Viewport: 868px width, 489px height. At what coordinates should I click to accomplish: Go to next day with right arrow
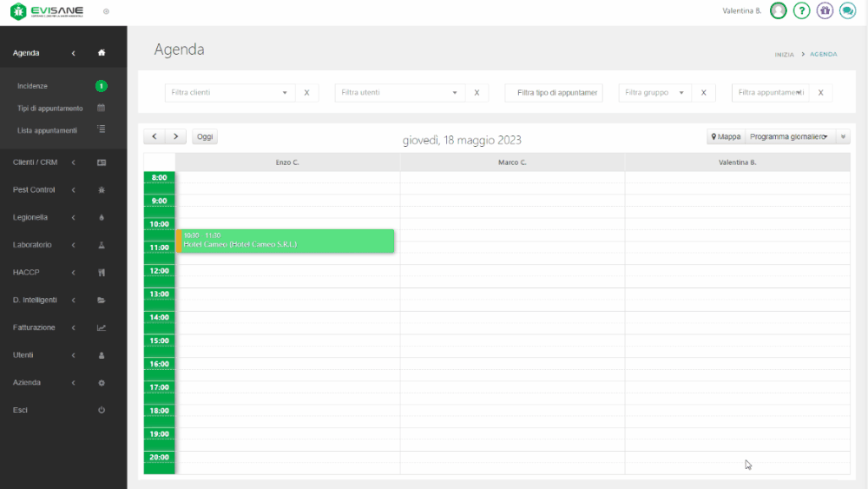tap(176, 137)
